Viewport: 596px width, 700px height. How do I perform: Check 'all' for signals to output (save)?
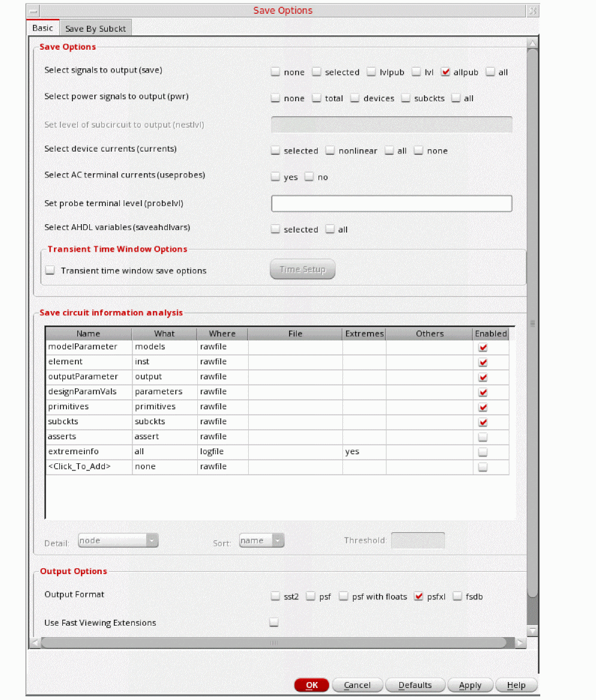490,71
